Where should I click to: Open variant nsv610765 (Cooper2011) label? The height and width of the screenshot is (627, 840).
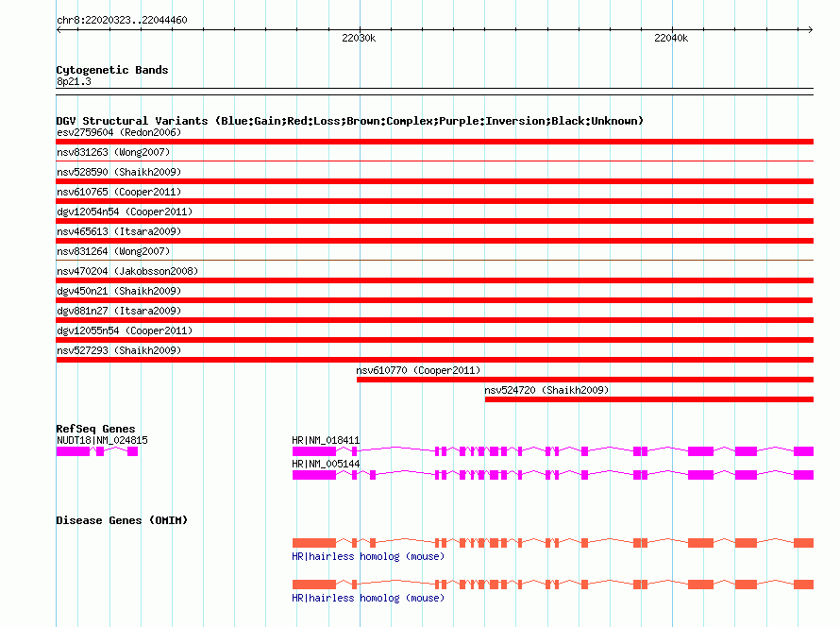[119, 192]
